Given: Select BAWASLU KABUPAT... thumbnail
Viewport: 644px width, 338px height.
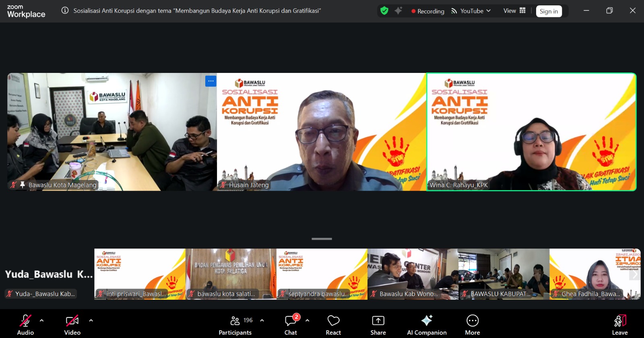Looking at the screenshot, I should pyautogui.click(x=504, y=274).
